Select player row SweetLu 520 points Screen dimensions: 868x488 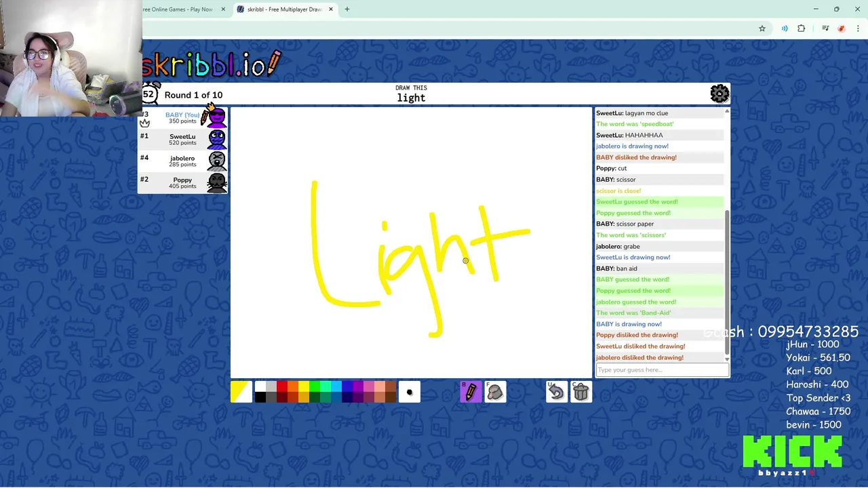[182, 140]
